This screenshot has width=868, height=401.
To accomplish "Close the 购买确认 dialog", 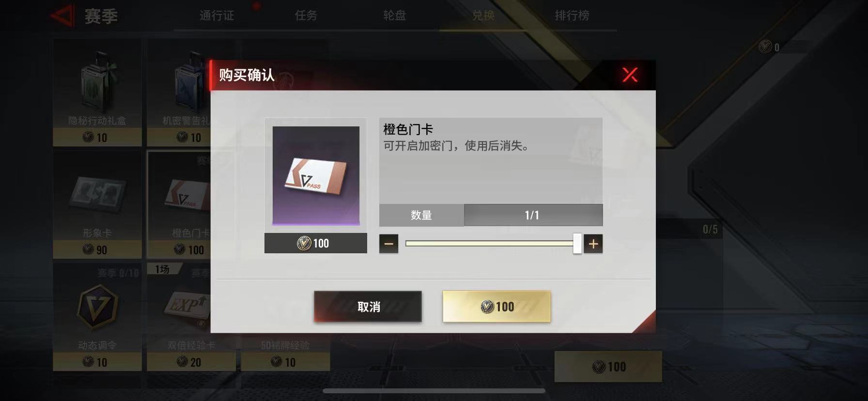I will (630, 75).
